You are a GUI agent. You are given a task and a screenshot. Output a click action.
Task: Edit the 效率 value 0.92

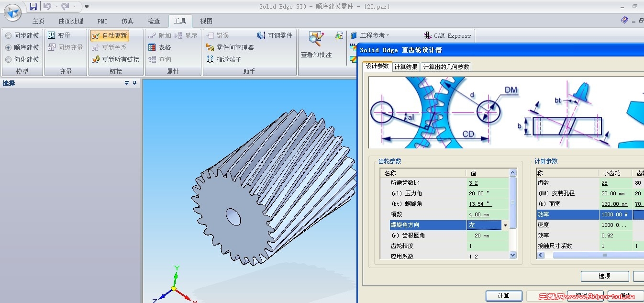tap(615, 236)
